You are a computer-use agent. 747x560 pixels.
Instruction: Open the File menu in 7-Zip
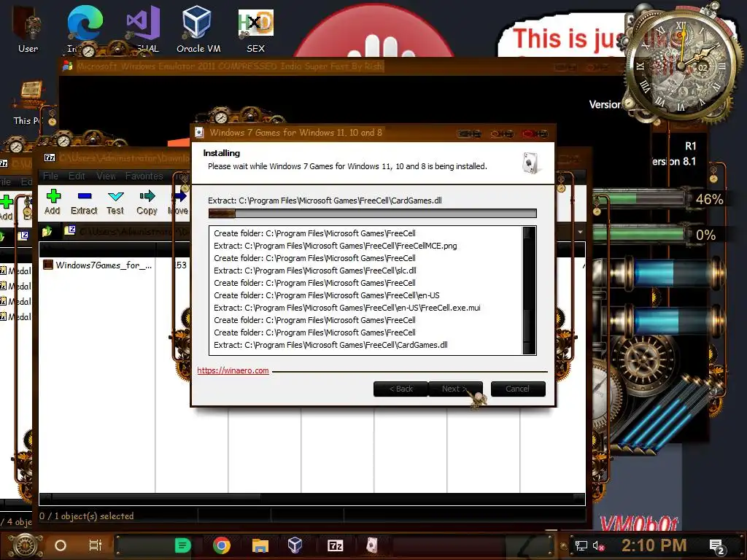tap(50, 176)
